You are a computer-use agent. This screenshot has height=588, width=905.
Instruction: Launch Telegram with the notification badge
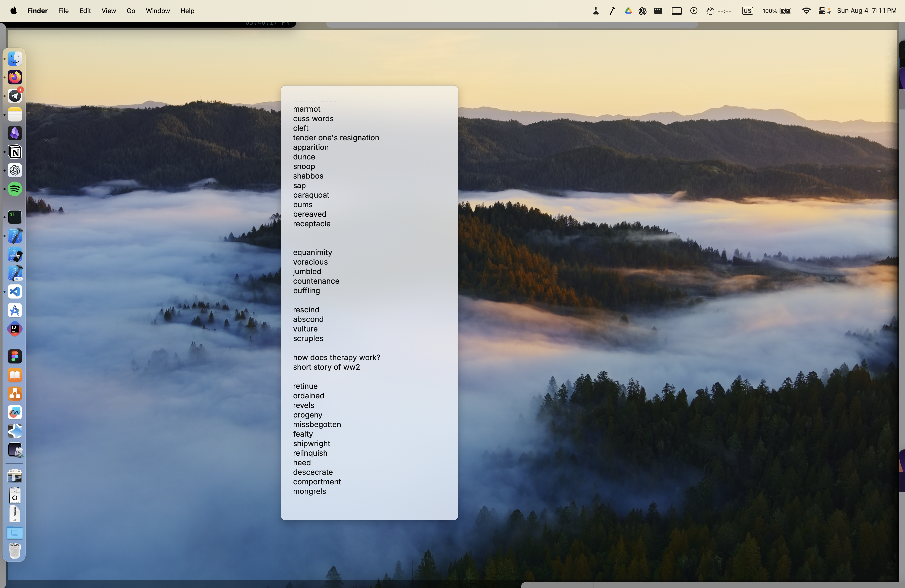click(15, 96)
